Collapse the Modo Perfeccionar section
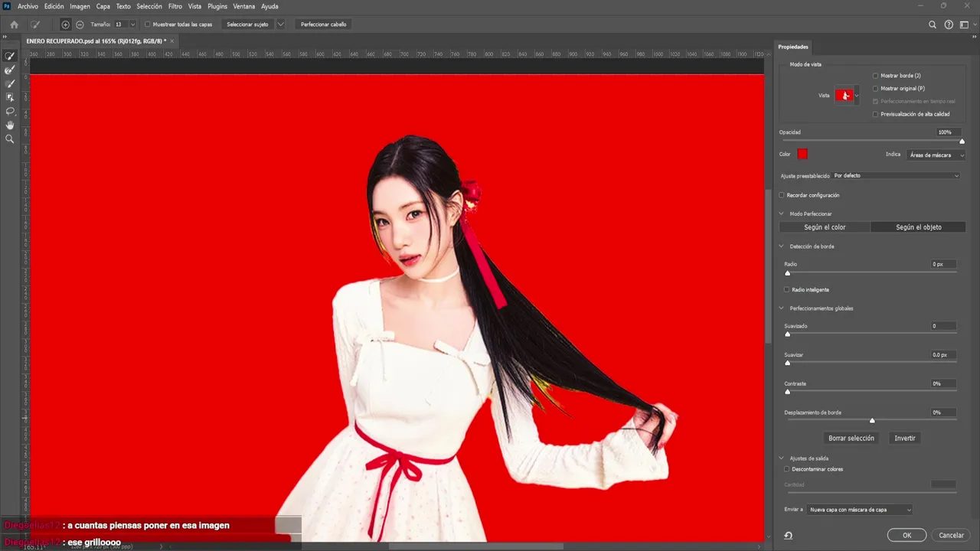 (782, 214)
